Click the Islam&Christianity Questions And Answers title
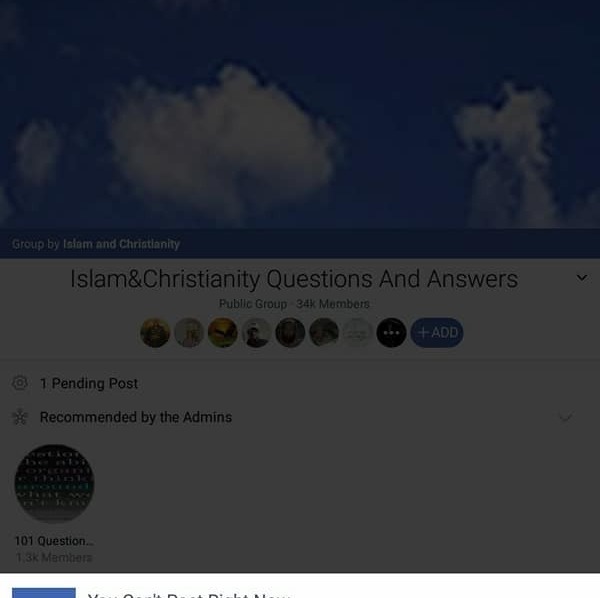 click(294, 279)
